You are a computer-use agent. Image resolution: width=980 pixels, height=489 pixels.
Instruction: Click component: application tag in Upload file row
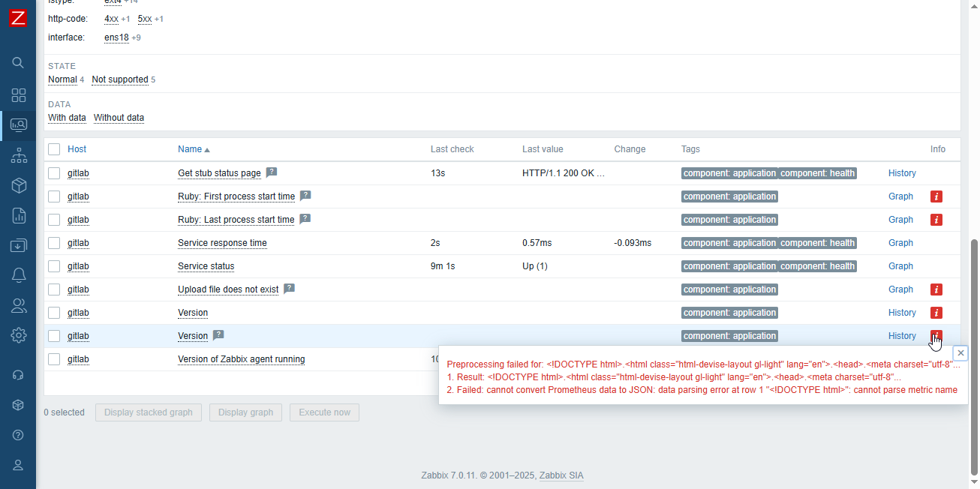coord(729,289)
